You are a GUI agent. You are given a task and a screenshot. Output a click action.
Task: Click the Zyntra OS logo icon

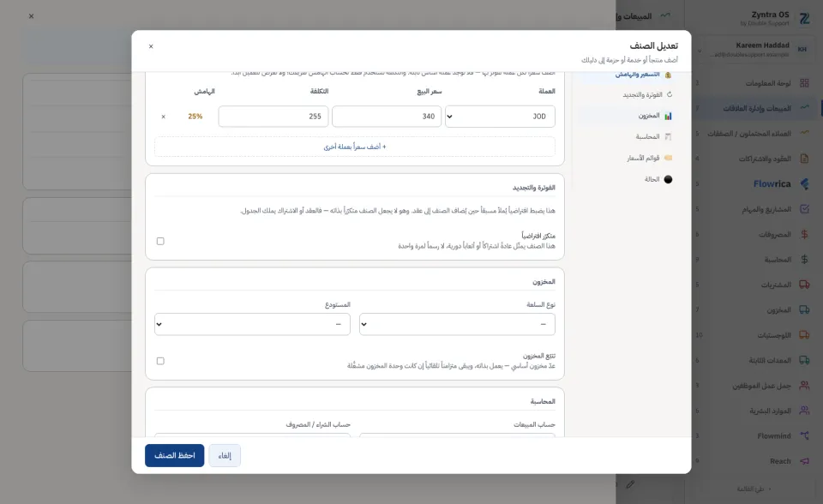[804, 19]
